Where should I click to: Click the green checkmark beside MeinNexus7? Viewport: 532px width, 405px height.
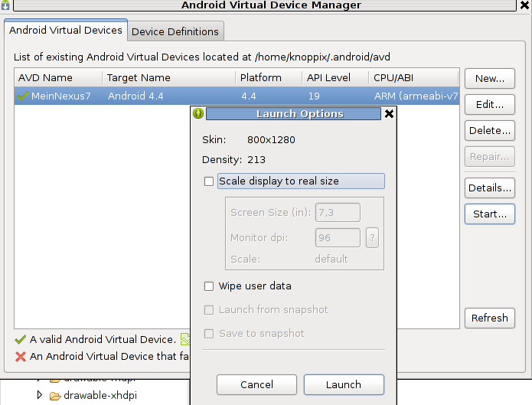coord(22,96)
